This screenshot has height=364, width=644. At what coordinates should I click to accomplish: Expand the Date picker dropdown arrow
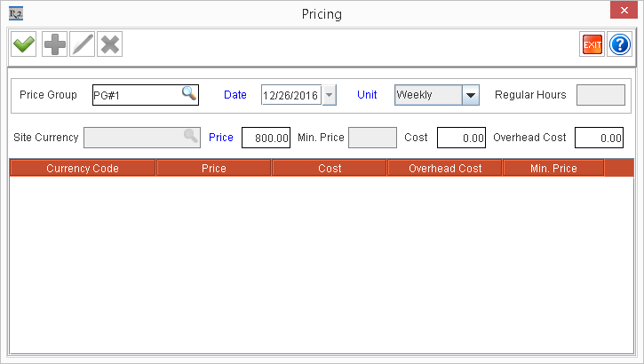330,95
